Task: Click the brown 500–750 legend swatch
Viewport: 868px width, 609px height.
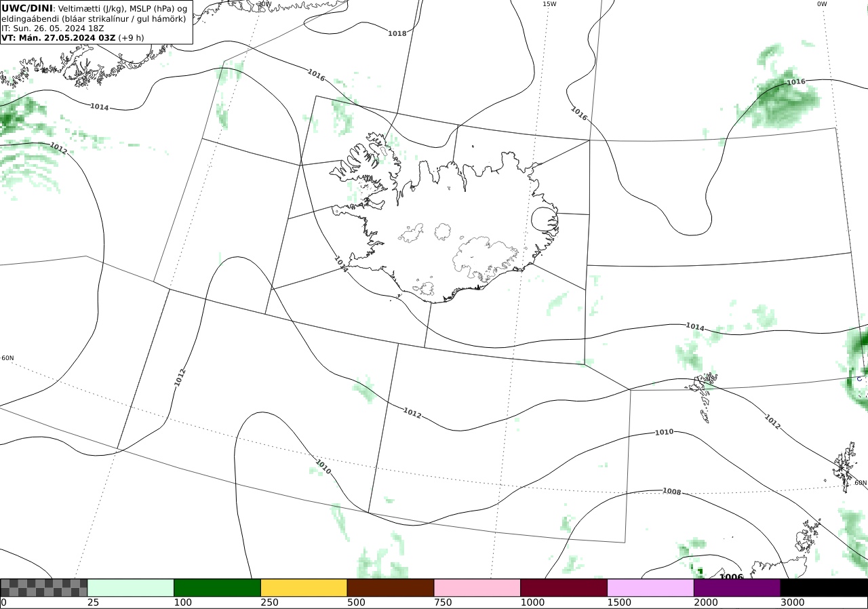Action: coord(391,587)
